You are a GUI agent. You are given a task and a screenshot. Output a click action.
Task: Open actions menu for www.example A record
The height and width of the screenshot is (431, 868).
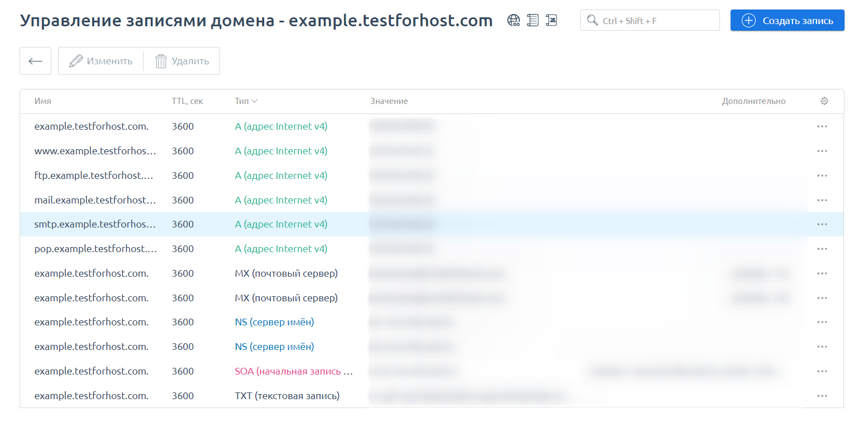[822, 151]
